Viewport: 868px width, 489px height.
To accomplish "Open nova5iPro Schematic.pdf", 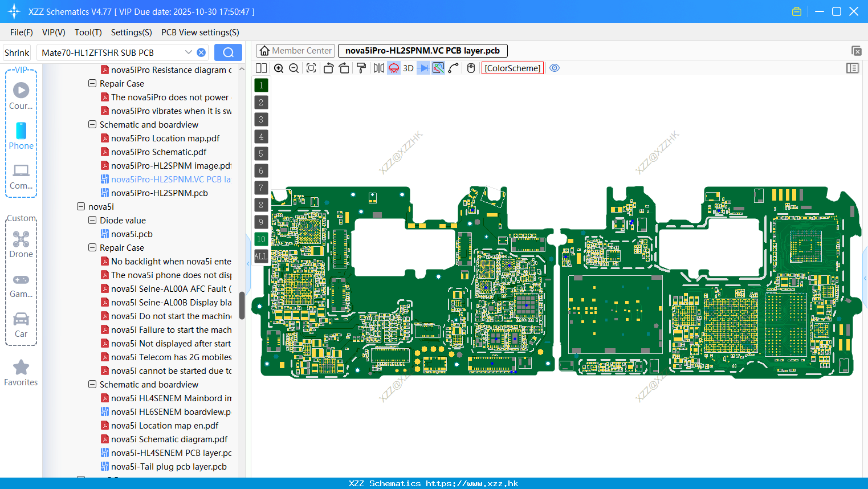I will (x=158, y=152).
